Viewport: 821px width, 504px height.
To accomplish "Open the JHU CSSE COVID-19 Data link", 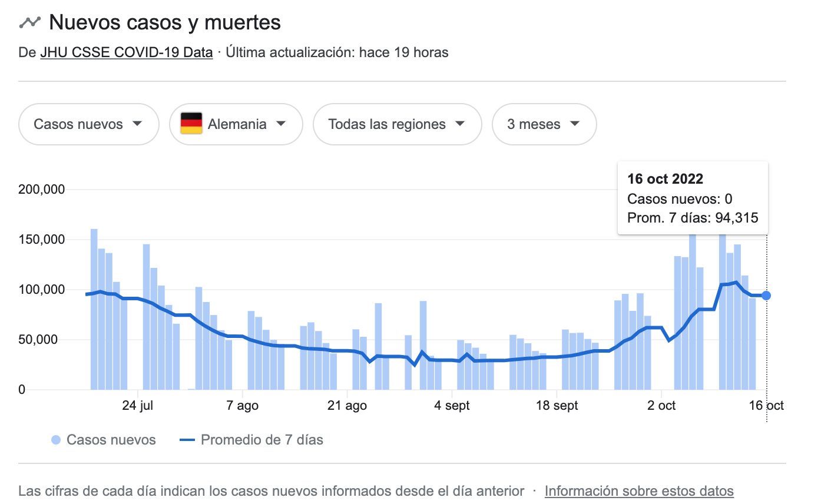I will tap(126, 52).
